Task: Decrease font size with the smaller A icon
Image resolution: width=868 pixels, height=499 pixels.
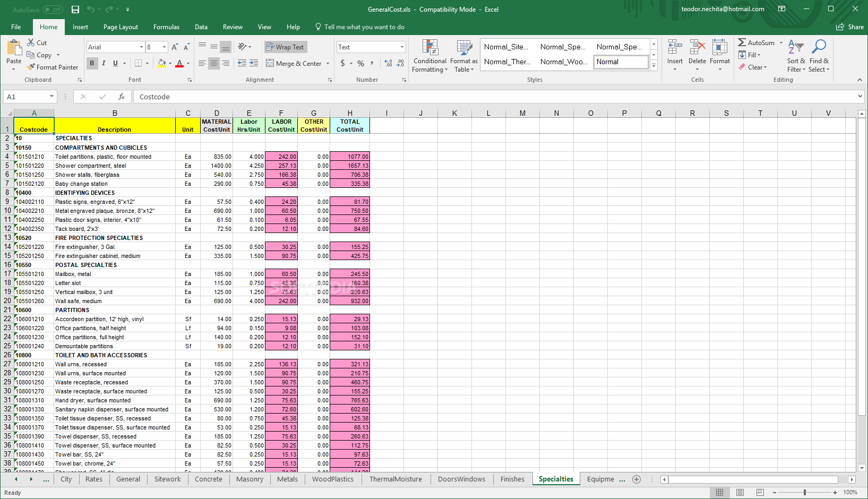Action: (x=186, y=47)
